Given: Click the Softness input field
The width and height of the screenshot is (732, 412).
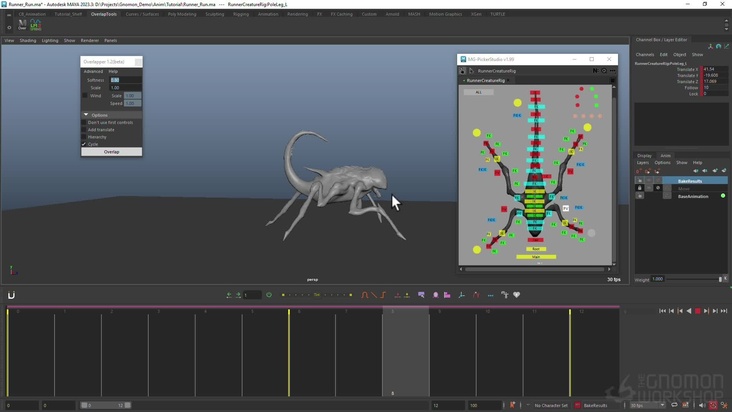Looking at the screenshot, I should (x=125, y=80).
